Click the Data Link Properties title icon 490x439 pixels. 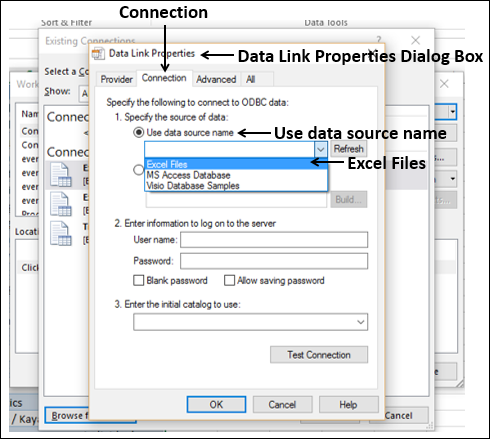tap(98, 53)
